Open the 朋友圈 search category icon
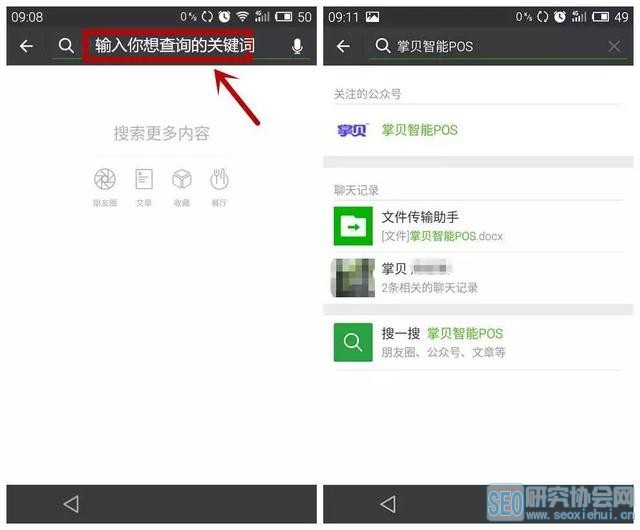 pos(104,180)
